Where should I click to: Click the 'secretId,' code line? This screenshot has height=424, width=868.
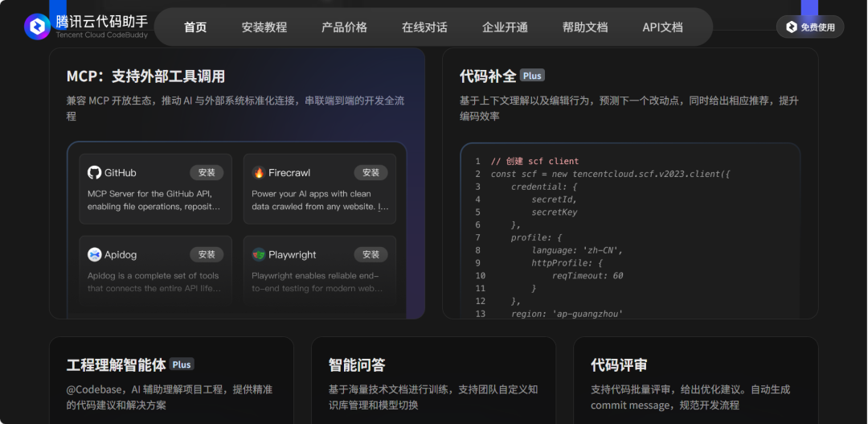click(x=554, y=200)
